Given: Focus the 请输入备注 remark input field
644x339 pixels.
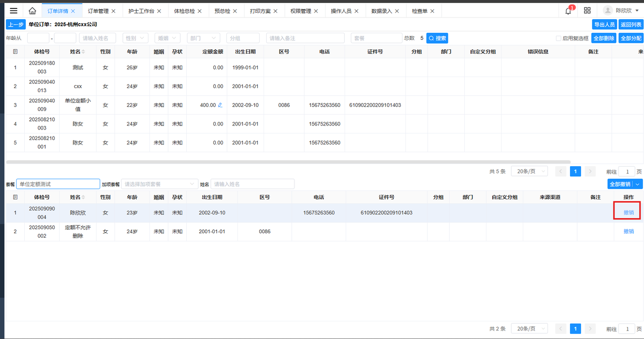Looking at the screenshot, I should click(305, 38).
